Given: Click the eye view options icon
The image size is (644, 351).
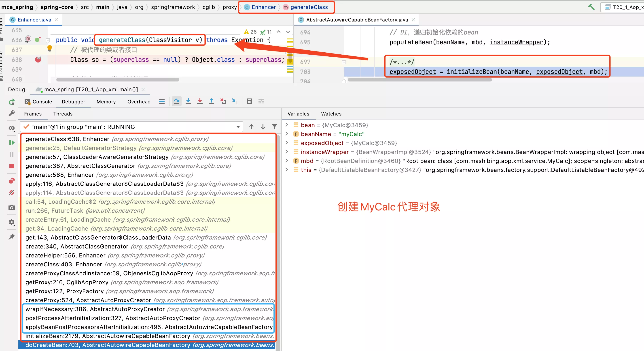Looking at the screenshot, I should (12, 128).
